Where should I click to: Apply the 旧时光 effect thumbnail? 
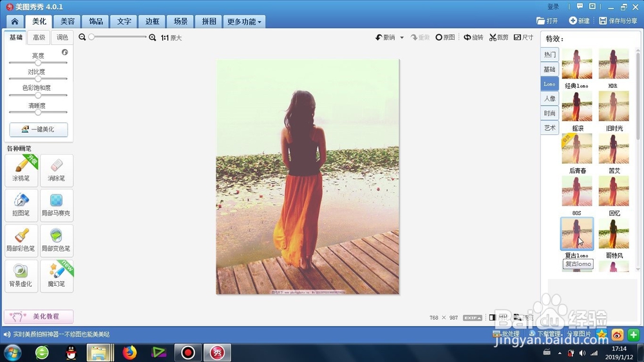click(x=614, y=106)
